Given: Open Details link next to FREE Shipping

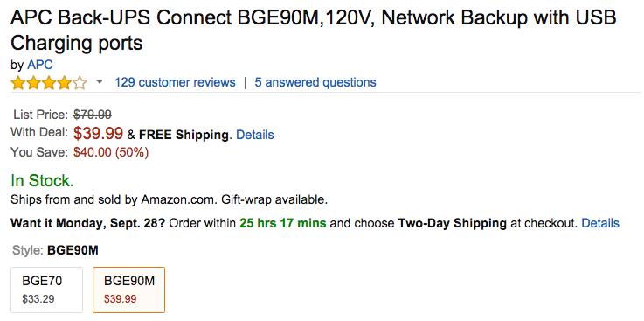Looking at the screenshot, I should [255, 135].
